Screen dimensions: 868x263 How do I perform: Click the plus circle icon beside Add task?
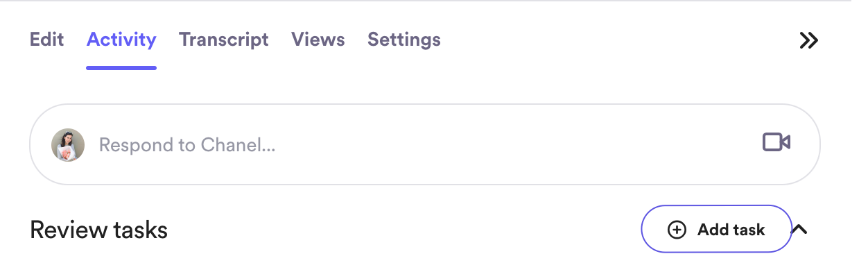pyautogui.click(x=677, y=230)
